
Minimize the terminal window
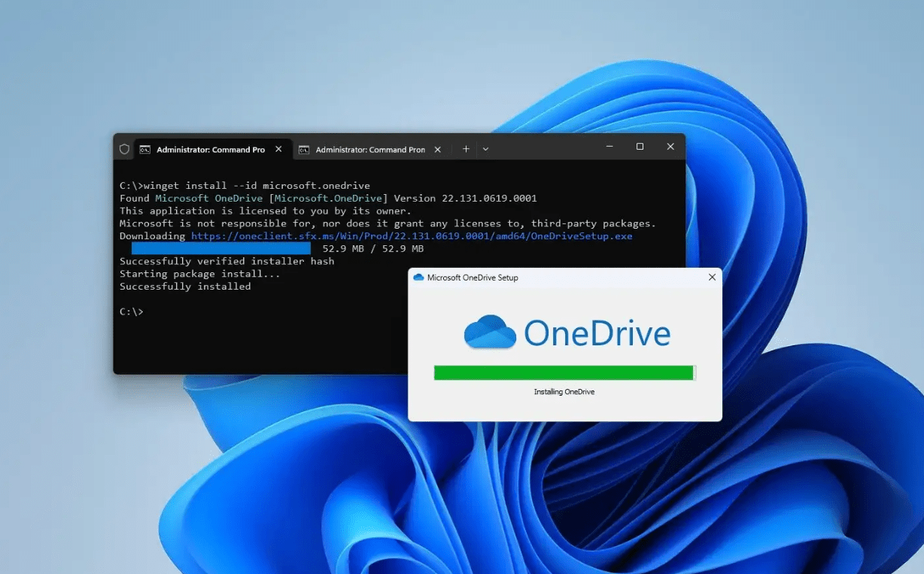(x=609, y=147)
